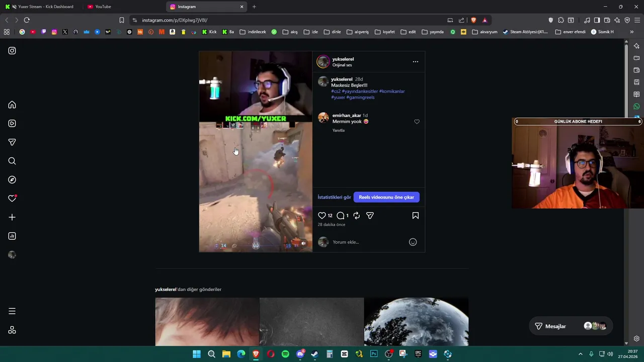The image size is (644, 362).
Task: Open the dashboard chart icon in sidebar
Action: 12,236
